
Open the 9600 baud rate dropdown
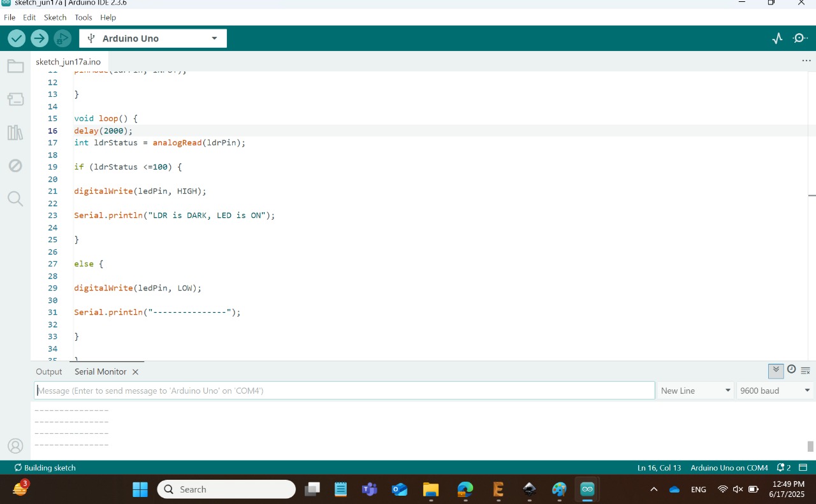point(775,391)
